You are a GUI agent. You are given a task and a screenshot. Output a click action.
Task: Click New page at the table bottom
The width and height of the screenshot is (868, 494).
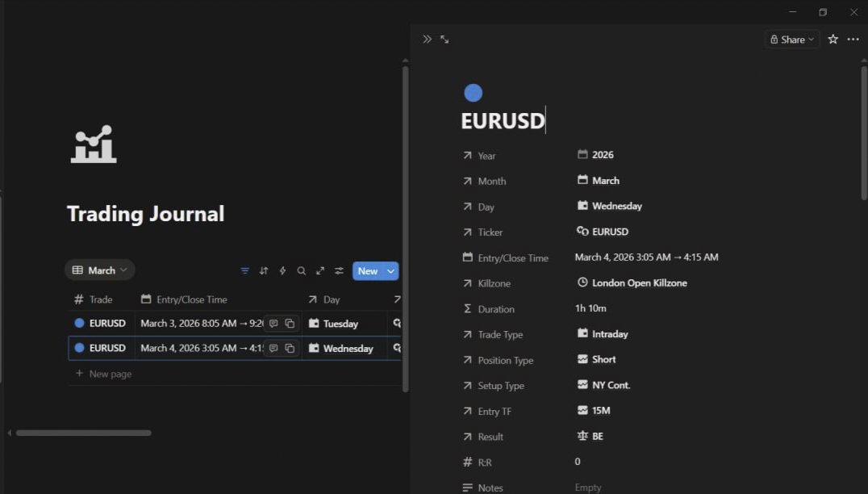point(111,374)
